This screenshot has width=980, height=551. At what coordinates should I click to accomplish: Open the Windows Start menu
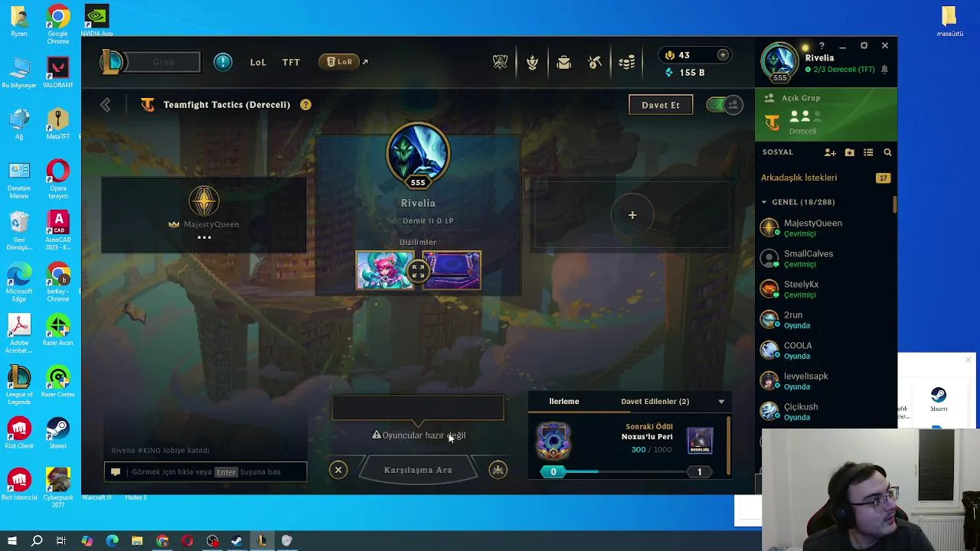11,541
